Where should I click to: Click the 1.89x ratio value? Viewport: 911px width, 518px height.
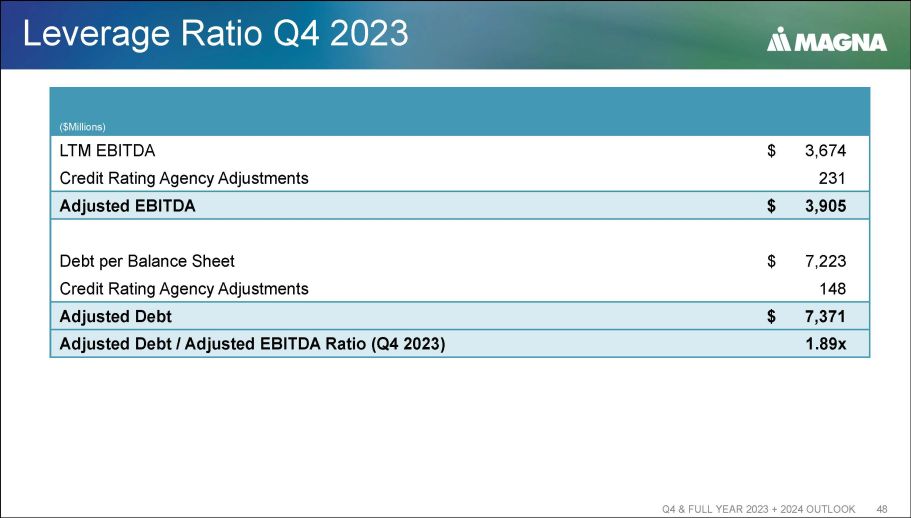click(x=826, y=344)
